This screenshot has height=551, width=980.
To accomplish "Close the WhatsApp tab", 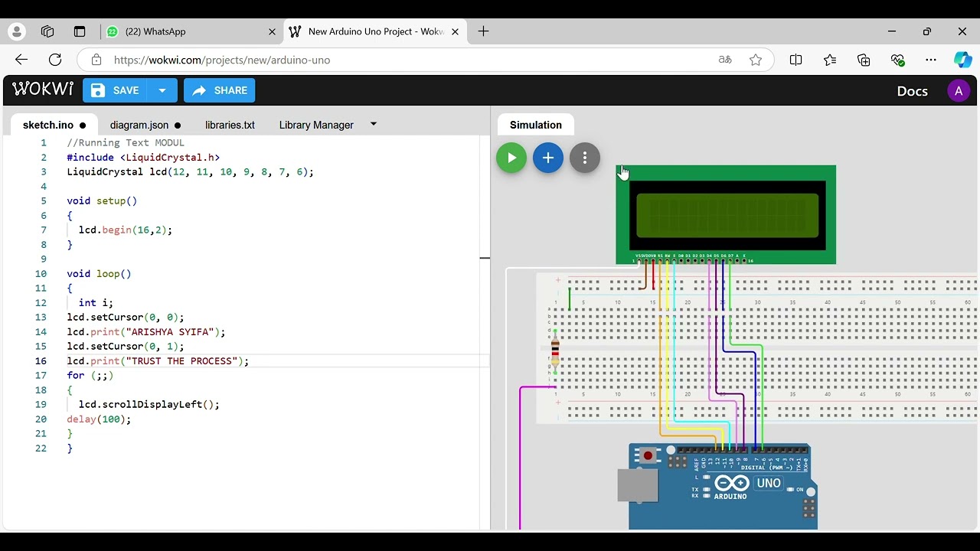I will pyautogui.click(x=272, y=31).
